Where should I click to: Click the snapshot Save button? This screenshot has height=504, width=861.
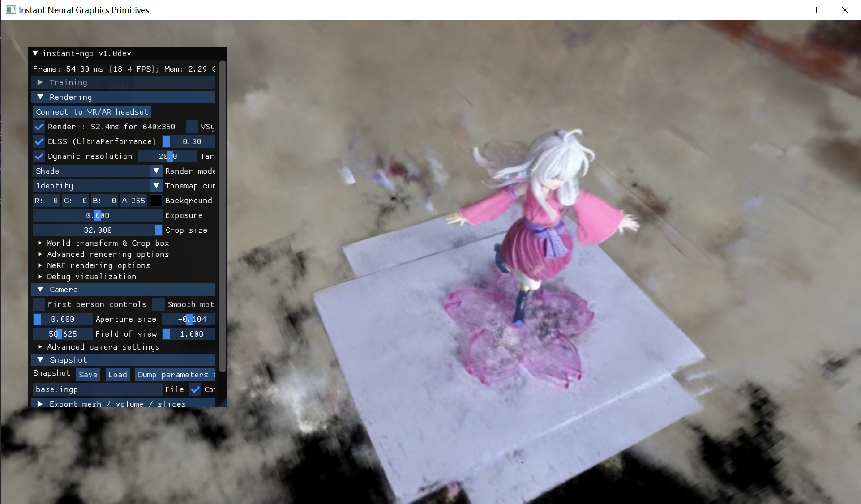[x=88, y=375]
